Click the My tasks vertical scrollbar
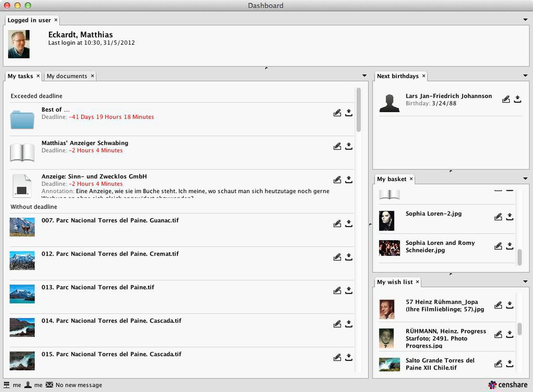Image resolution: width=533 pixels, height=392 pixels. pos(359,109)
